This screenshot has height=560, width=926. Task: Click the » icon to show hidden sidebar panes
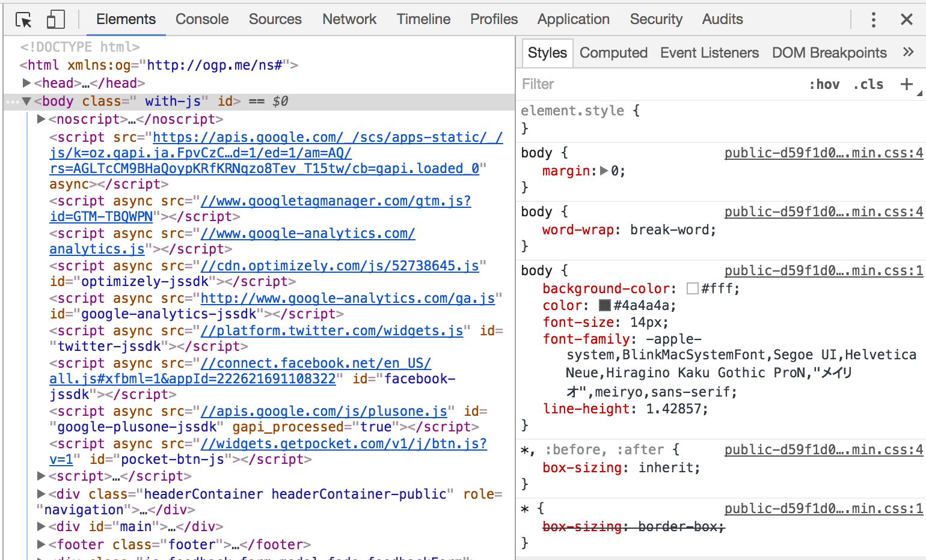point(908,52)
